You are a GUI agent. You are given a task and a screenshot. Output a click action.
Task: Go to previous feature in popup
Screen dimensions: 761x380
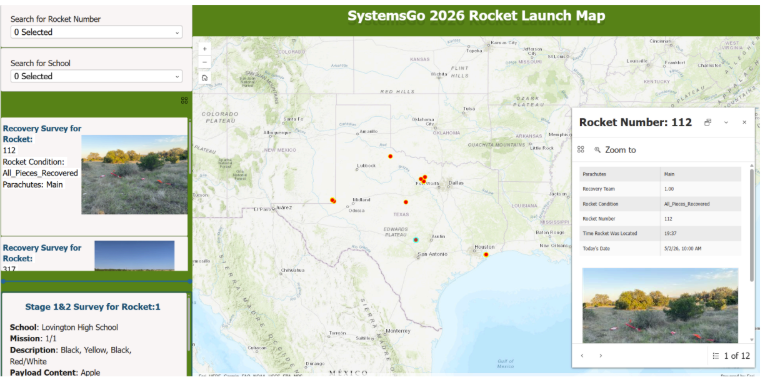[582, 356]
